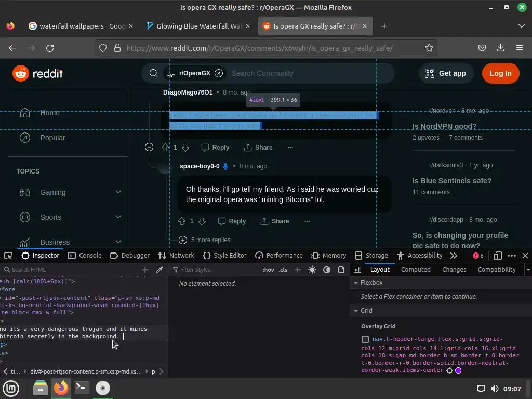Image resolution: width=532 pixels, height=399 pixels.
Task: Click the Log In button
Action: [500, 73]
